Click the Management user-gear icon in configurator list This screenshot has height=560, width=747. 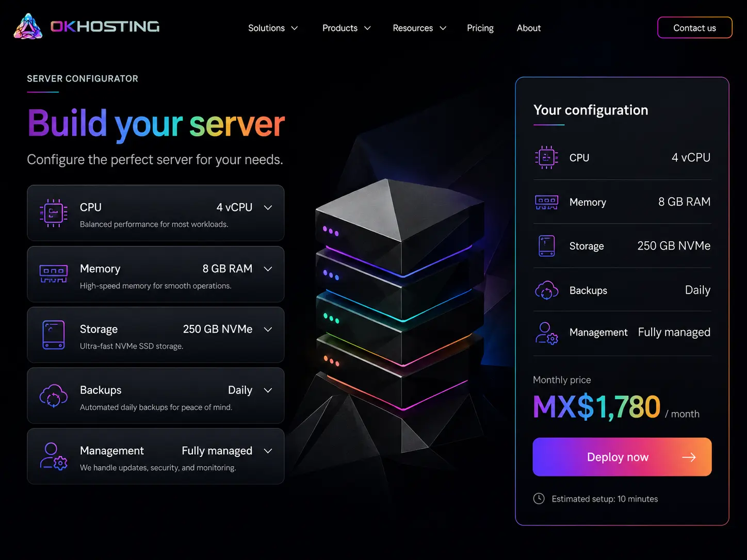point(54,456)
